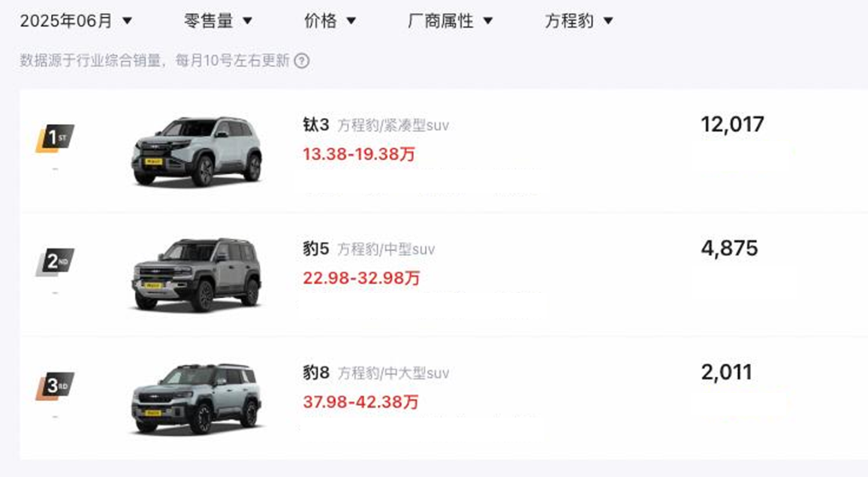
Task: Click the 1st rank badge icon
Action: [x=55, y=138]
